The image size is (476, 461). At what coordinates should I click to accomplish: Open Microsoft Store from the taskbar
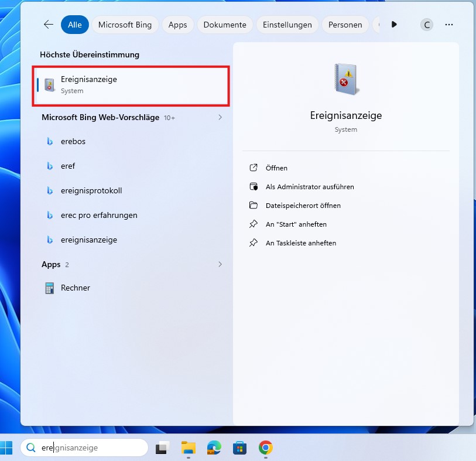coord(240,448)
